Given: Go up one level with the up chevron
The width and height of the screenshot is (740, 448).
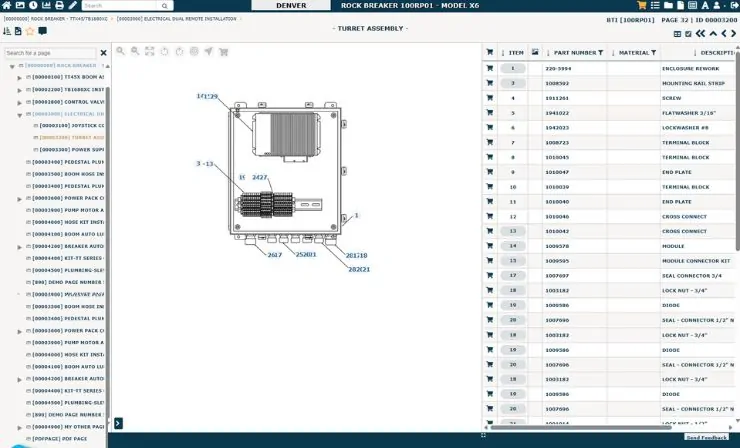Looking at the screenshot, I should point(713,34).
